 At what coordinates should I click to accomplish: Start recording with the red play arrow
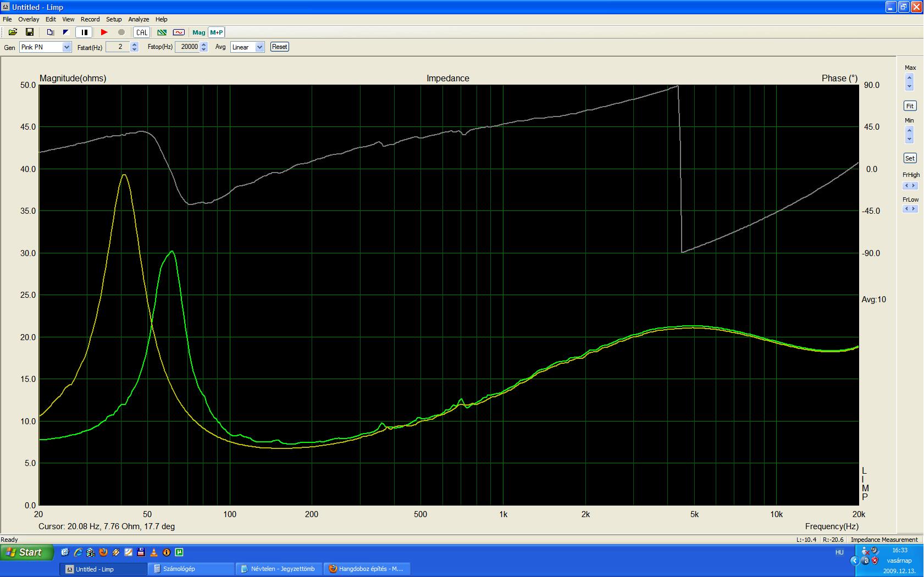pyautogui.click(x=104, y=32)
